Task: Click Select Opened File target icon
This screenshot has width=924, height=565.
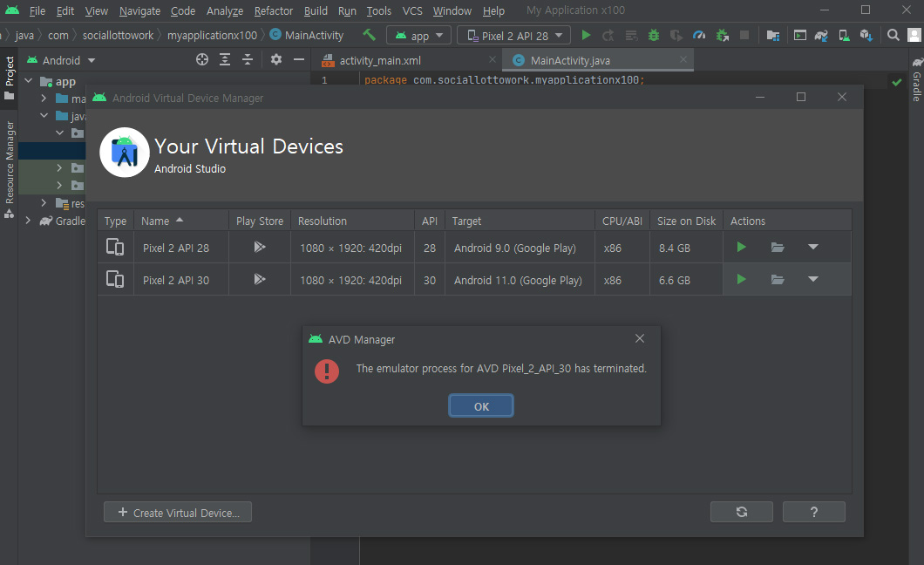Action: (x=202, y=59)
